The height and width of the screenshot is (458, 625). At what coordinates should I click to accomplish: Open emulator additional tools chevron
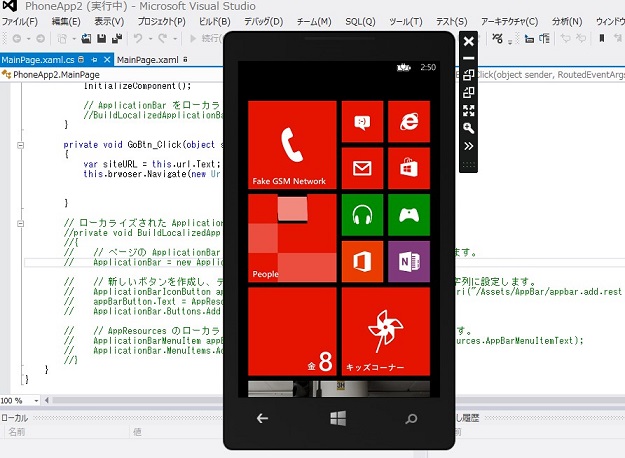coord(469,146)
